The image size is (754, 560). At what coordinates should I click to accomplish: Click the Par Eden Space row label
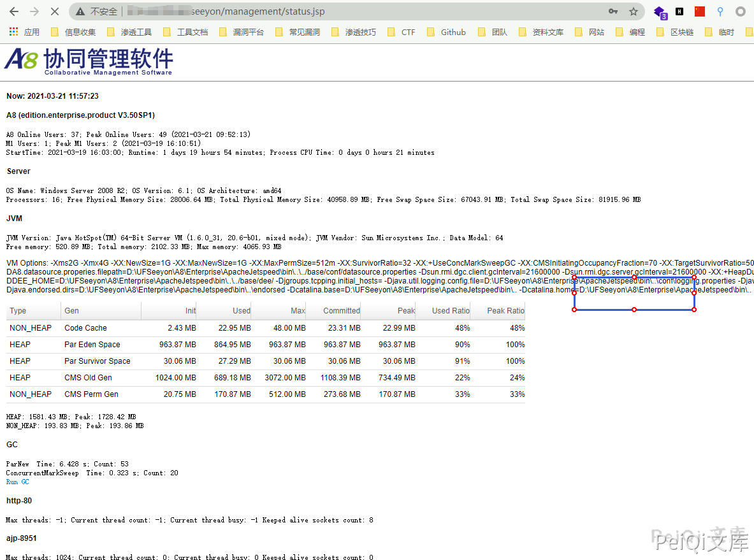[x=92, y=344]
